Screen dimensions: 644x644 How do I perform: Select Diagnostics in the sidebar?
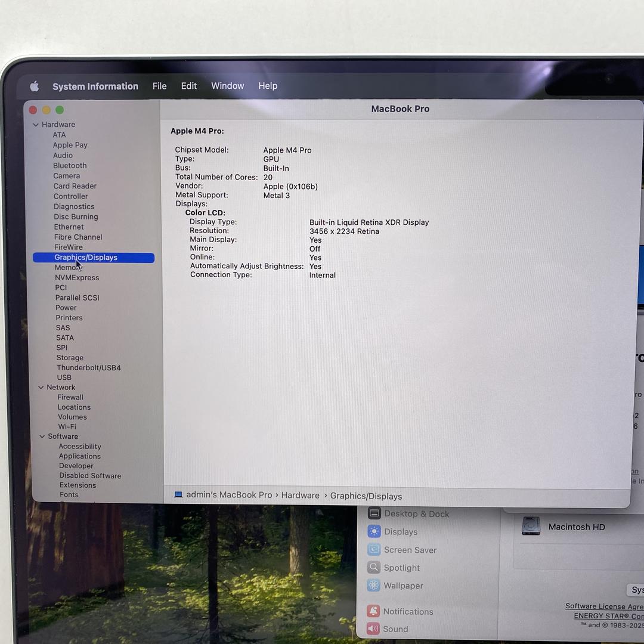[74, 206]
